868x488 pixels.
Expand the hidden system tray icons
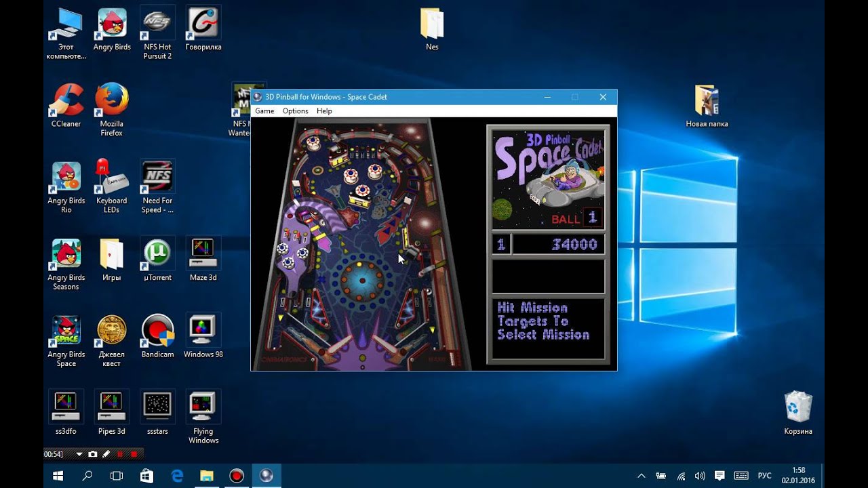642,476
